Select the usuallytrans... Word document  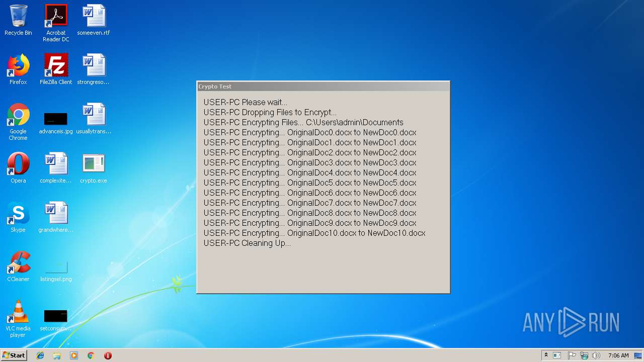[94, 119]
